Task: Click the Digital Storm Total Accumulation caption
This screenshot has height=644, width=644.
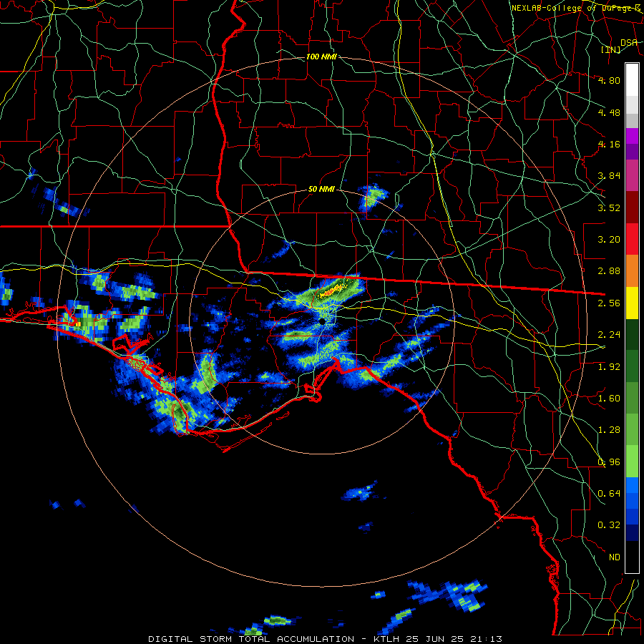Action: pos(325,639)
